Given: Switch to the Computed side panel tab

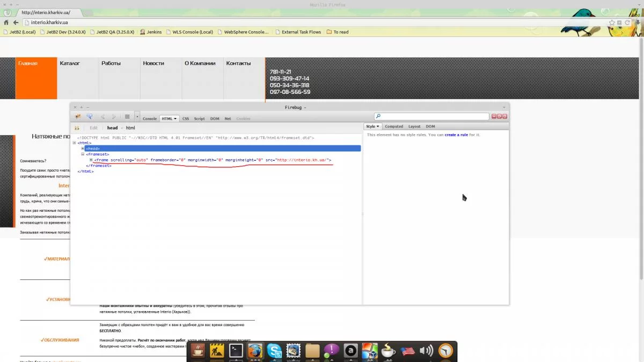Looking at the screenshot, I should [x=393, y=127].
